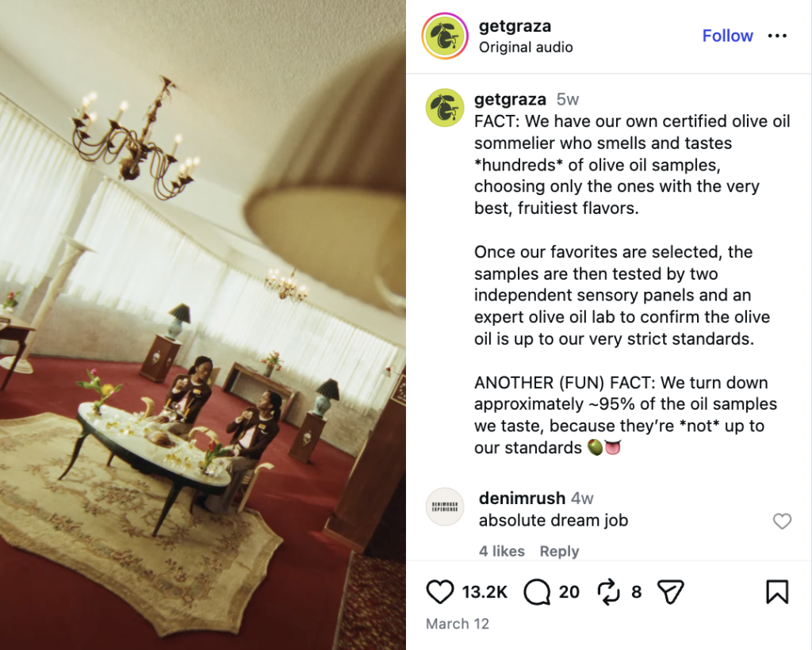Screen dimensions: 812x650
Task: View the 4 likes on the comment
Action: coord(502,551)
